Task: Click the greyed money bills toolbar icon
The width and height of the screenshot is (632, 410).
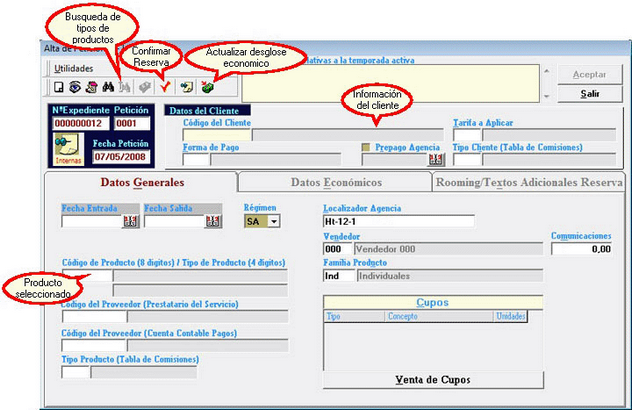Action: coord(145,87)
